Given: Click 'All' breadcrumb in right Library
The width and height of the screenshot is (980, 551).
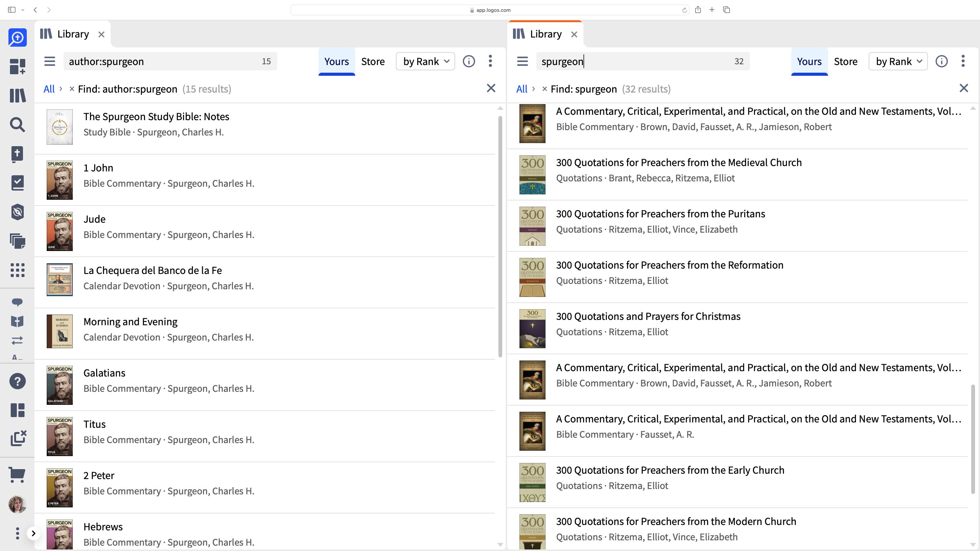Looking at the screenshot, I should pyautogui.click(x=522, y=89).
